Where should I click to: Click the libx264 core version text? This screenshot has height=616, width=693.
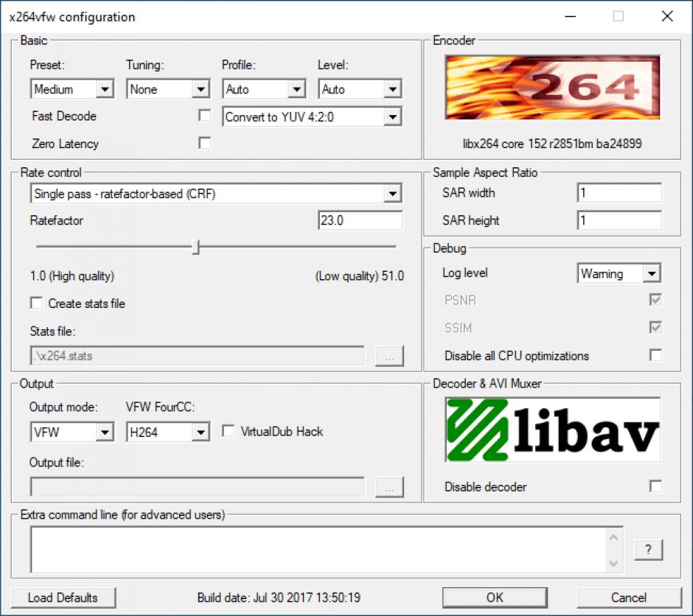click(x=552, y=144)
